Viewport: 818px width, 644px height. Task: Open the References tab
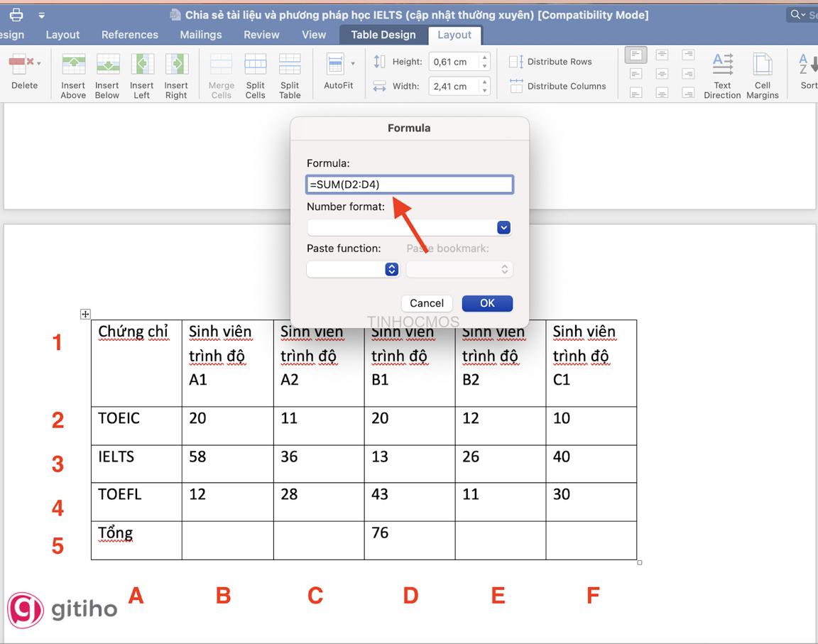point(130,35)
